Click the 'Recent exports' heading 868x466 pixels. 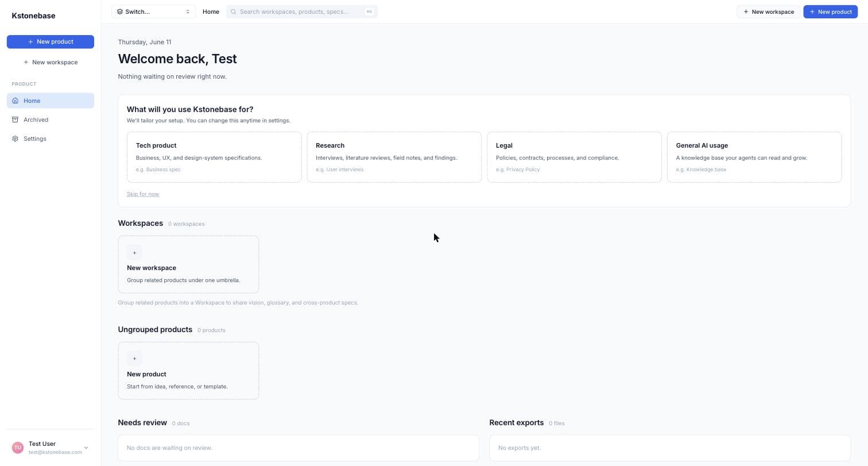point(516,422)
